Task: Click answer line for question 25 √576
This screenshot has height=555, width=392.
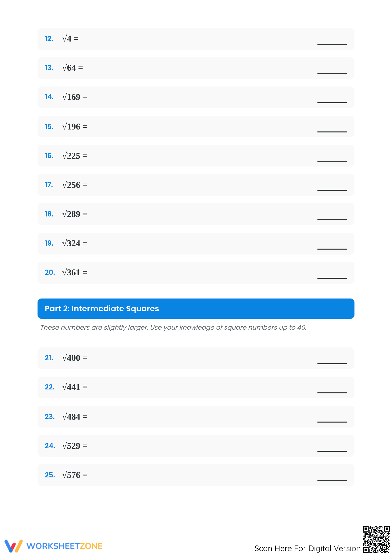Action: (332, 480)
